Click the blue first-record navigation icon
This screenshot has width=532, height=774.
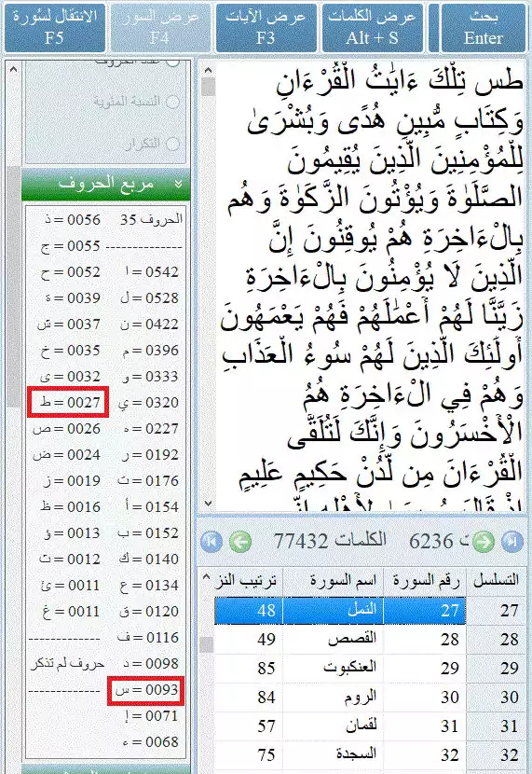pyautogui.click(x=211, y=542)
